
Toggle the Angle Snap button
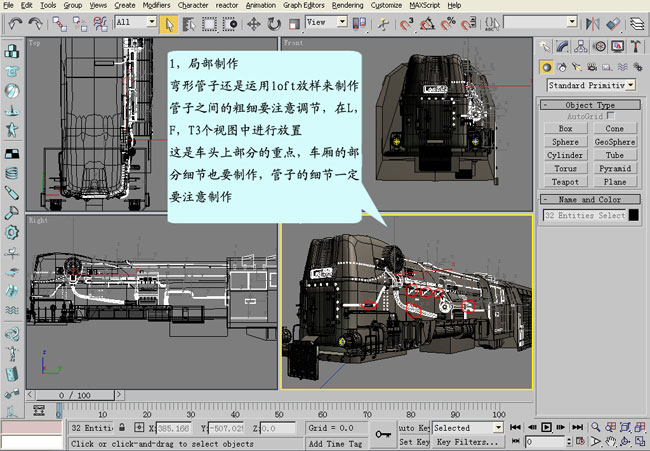click(427, 24)
